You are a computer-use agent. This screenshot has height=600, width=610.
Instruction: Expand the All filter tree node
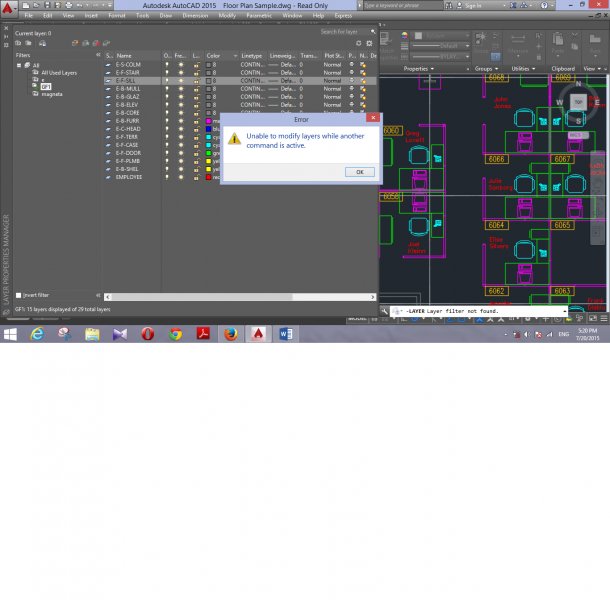(x=19, y=65)
